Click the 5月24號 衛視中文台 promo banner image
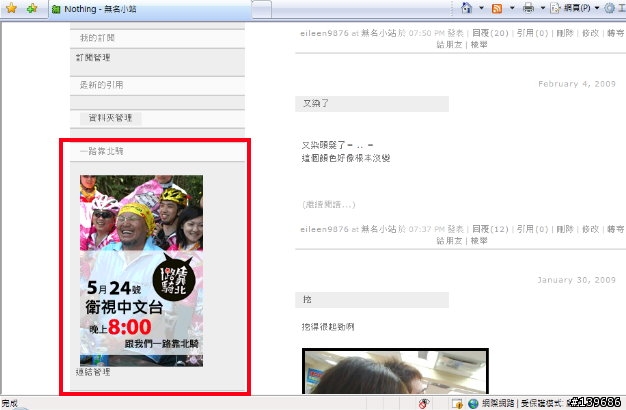The width and height of the screenshot is (626, 410). (141, 271)
